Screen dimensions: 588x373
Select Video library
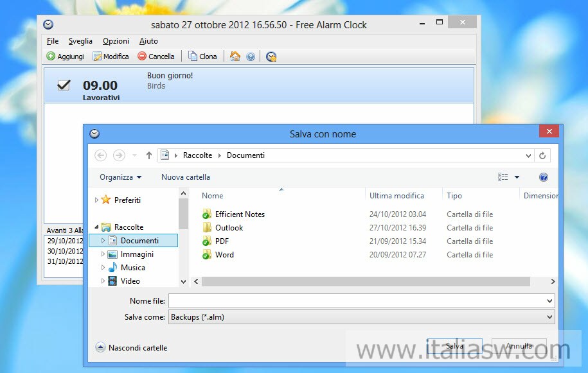point(130,281)
